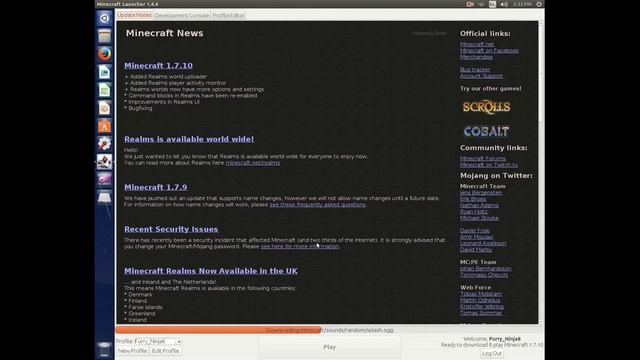Open Tommaso Checchi Twitter link
The height and width of the screenshot is (360, 640).
click(484, 275)
